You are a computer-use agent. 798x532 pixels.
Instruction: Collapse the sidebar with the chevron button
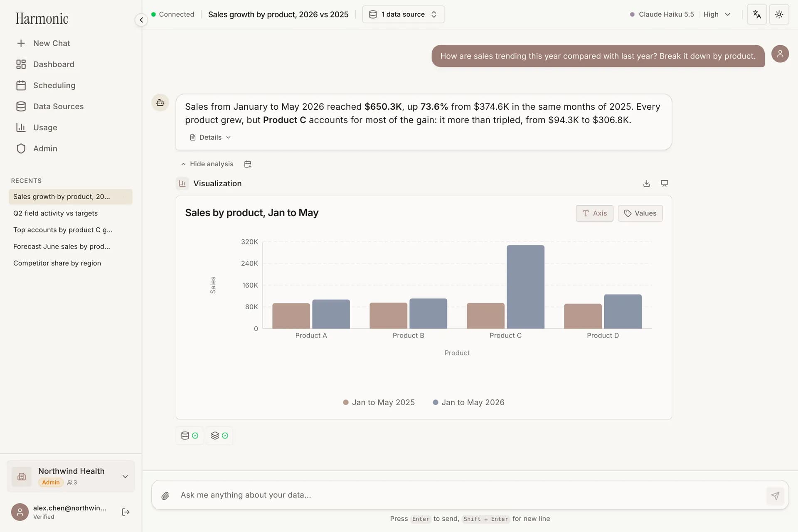[141, 20]
